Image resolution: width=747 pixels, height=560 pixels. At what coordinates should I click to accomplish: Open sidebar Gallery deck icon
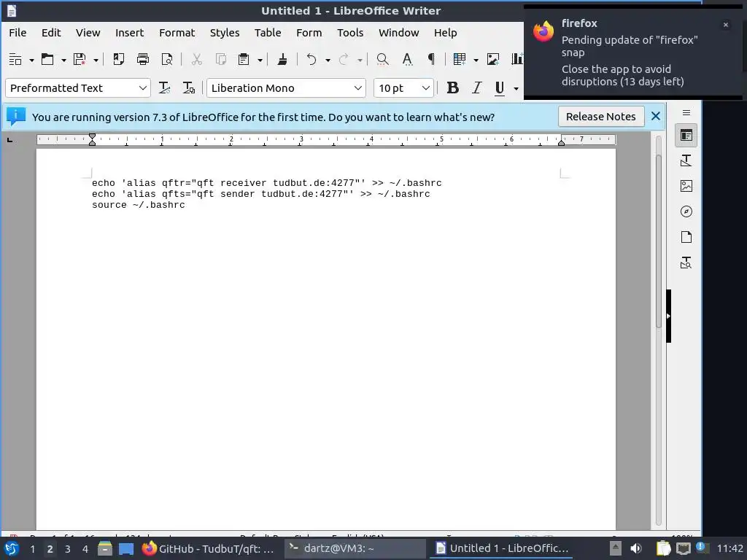[x=686, y=186]
